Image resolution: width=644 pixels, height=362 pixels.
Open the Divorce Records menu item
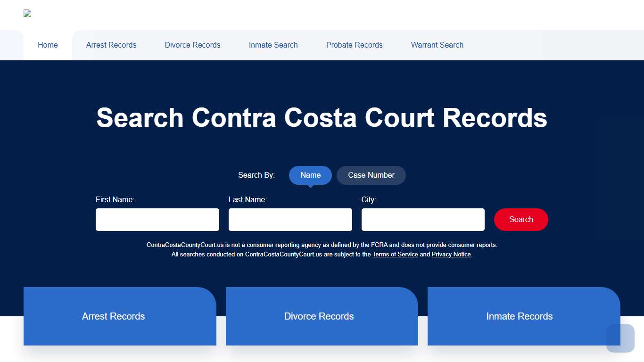tap(192, 45)
